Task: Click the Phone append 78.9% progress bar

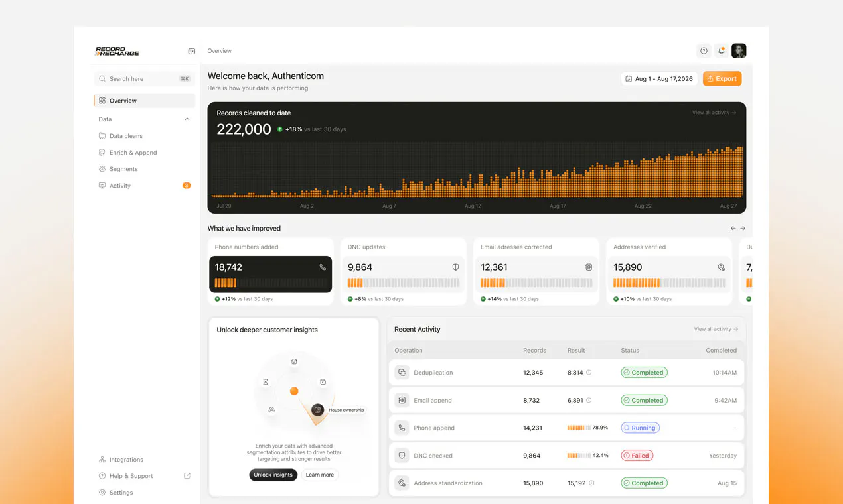Action: click(579, 428)
